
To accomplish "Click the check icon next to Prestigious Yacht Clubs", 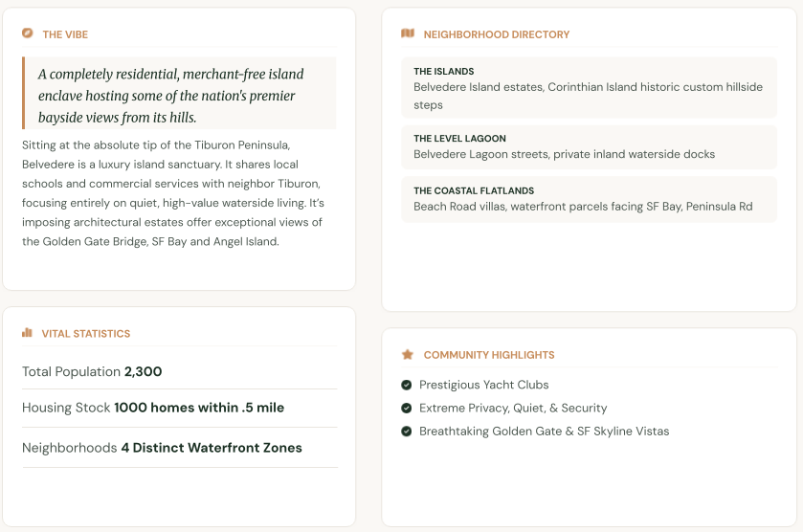I will tap(407, 385).
